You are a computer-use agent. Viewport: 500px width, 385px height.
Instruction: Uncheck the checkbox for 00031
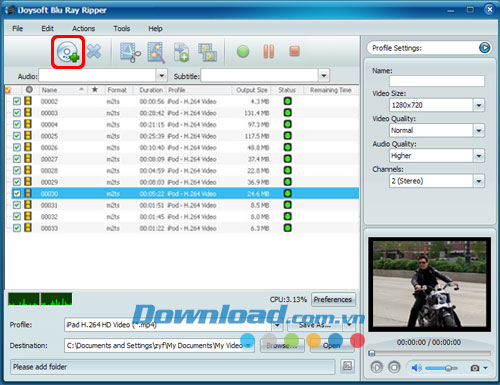[x=17, y=205]
